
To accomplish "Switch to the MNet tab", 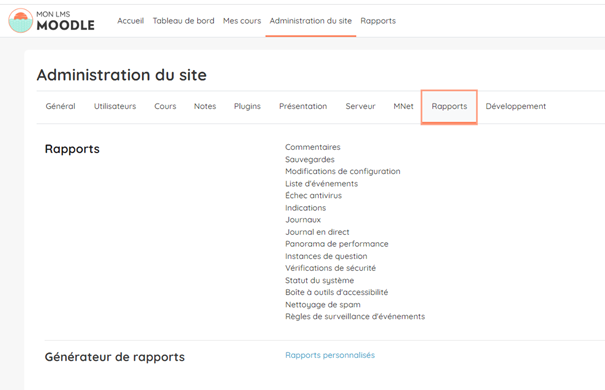I will (x=404, y=106).
